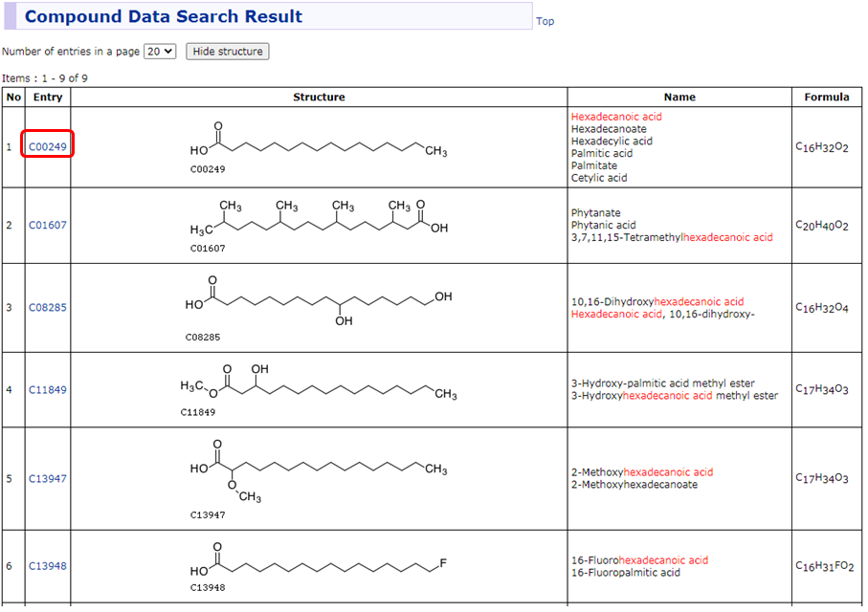Image resolution: width=868 pixels, height=612 pixels.
Task: Open compound entry C00249
Action: coord(47,146)
